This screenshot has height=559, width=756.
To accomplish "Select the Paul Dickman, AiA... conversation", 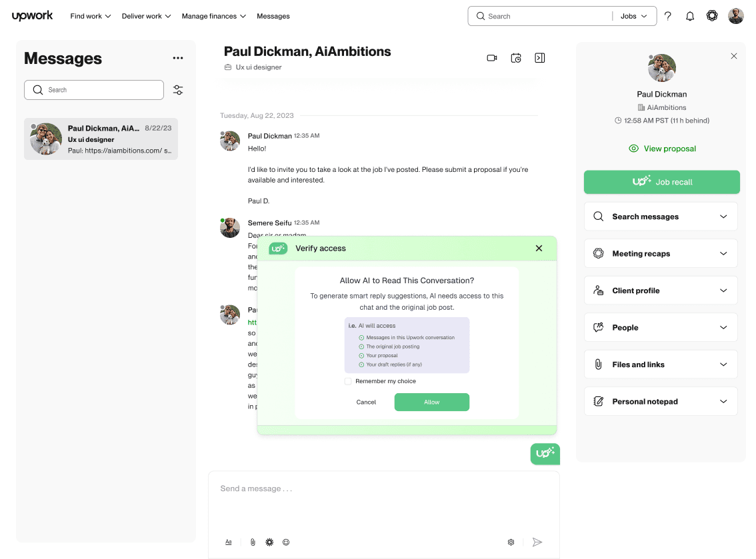I will [x=101, y=139].
